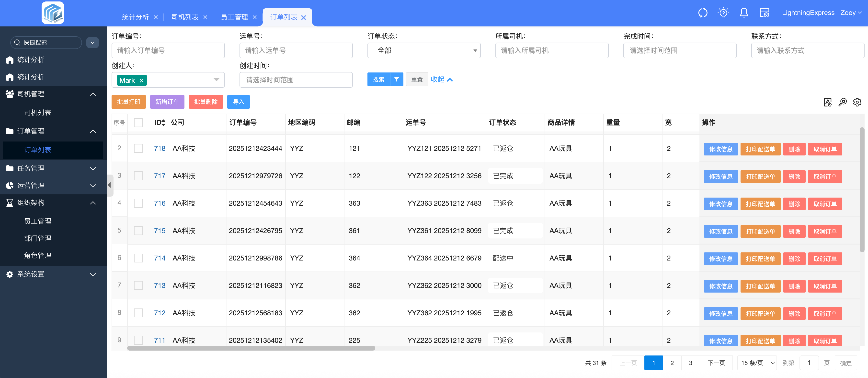Open search settings via the magnifier-gear icon
This screenshot has height=378, width=868.
(842, 102)
